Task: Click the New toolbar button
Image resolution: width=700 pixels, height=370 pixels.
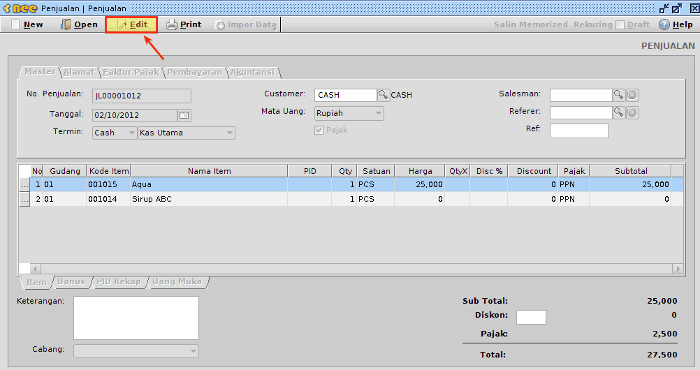Action: 28,25
